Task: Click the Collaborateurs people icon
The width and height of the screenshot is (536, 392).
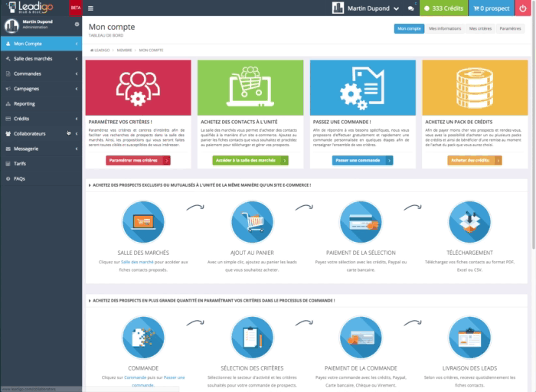Action: pos(8,134)
